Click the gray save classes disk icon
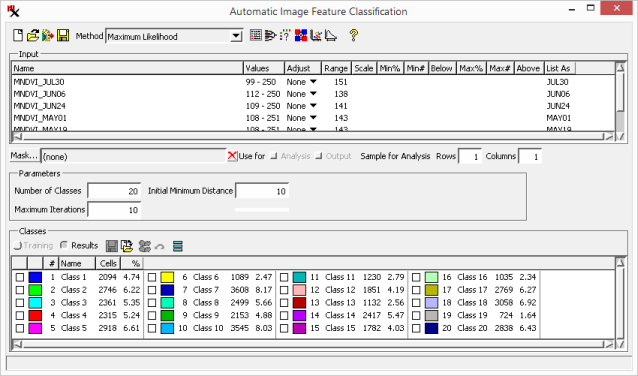638x376 pixels. (x=111, y=246)
